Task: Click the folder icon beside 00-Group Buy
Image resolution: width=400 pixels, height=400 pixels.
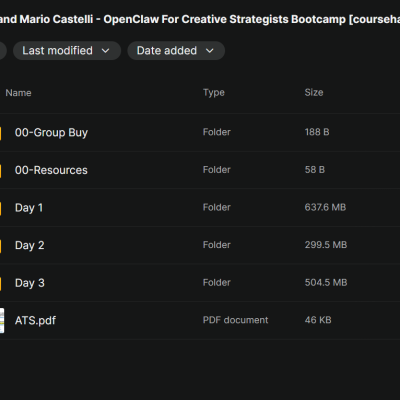Action: pyautogui.click(x=1, y=133)
